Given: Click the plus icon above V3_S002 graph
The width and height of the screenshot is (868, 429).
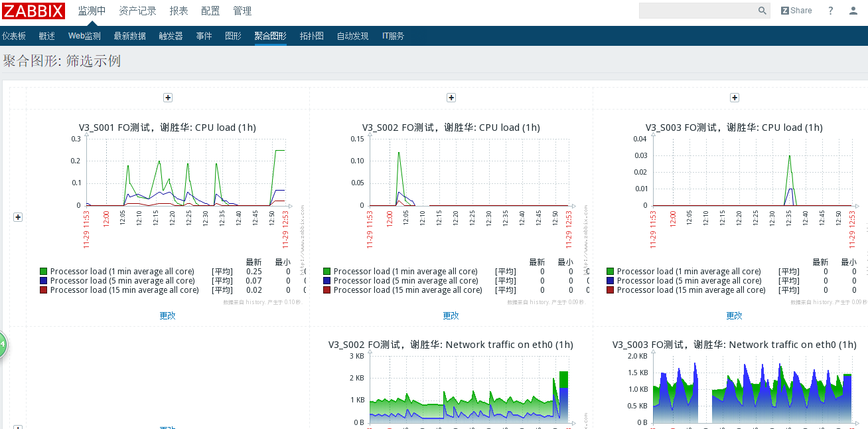Looking at the screenshot, I should click(451, 98).
